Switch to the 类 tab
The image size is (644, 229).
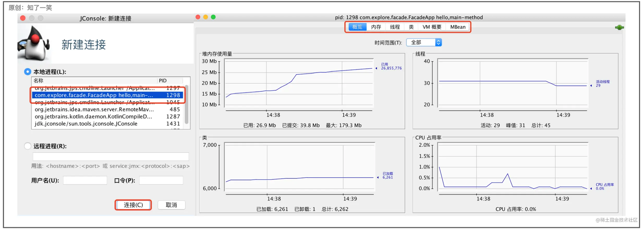411,27
